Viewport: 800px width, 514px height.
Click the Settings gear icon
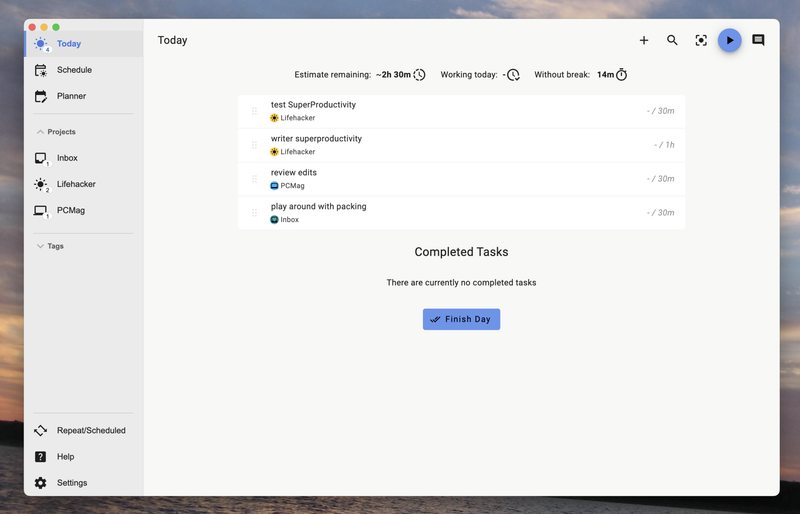41,483
